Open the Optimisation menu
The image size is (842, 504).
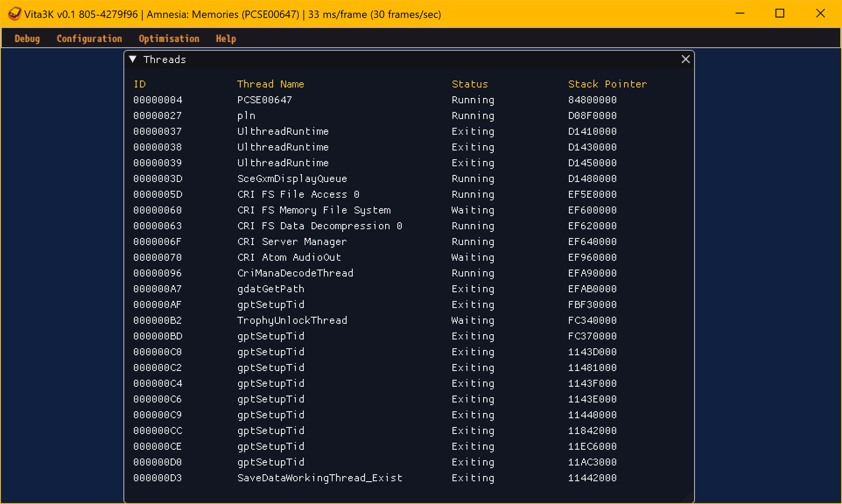(x=169, y=38)
